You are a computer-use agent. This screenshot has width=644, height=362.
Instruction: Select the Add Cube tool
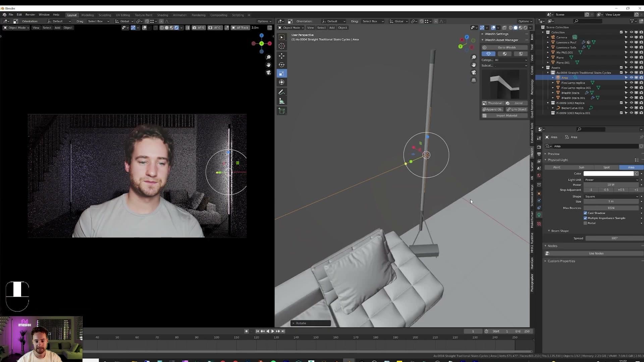[282, 111]
